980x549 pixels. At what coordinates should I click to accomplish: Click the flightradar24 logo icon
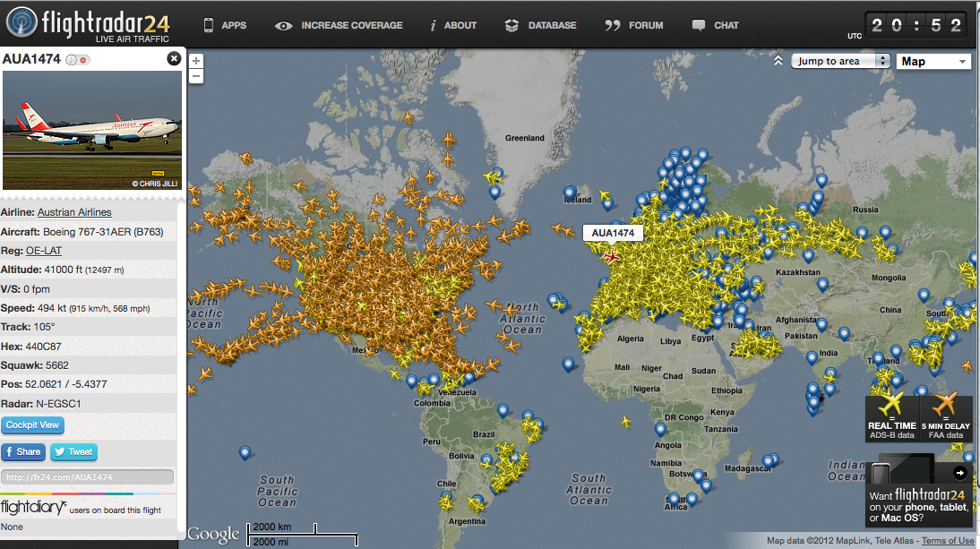(21, 23)
